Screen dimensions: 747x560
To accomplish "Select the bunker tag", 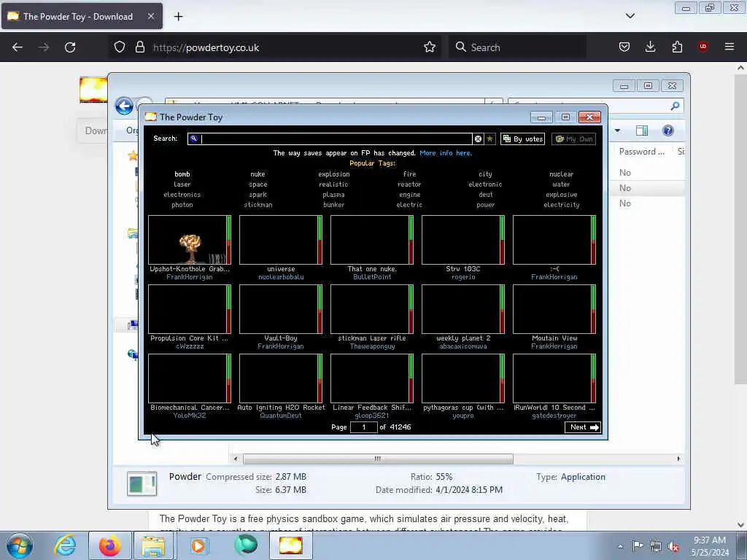I will point(333,205).
